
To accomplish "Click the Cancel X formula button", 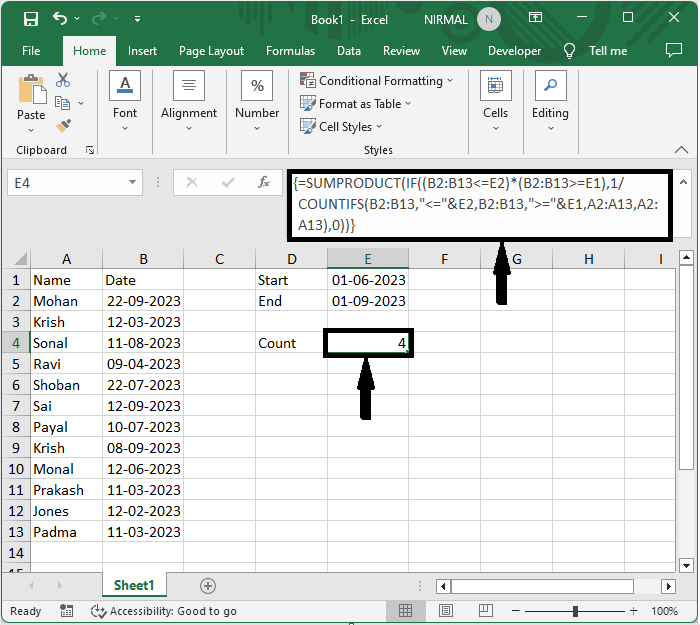I will click(192, 182).
